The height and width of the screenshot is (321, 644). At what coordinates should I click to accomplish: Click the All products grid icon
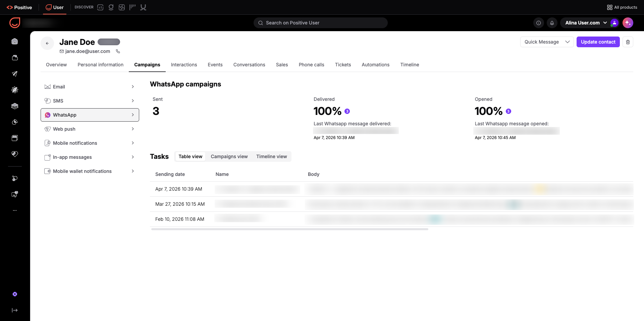609,7
